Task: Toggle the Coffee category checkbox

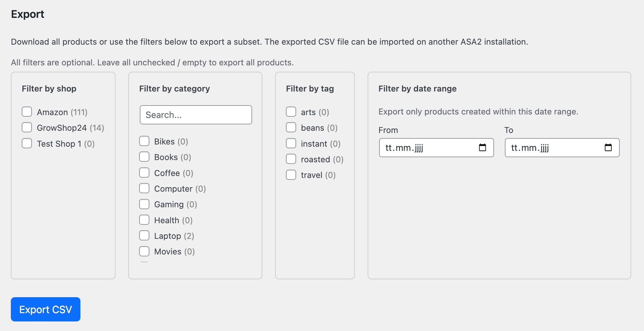Action: [x=144, y=173]
